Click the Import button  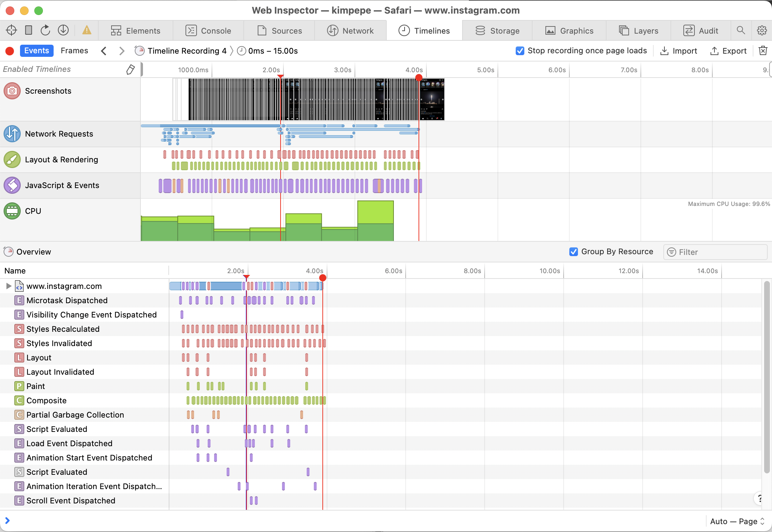pos(678,51)
